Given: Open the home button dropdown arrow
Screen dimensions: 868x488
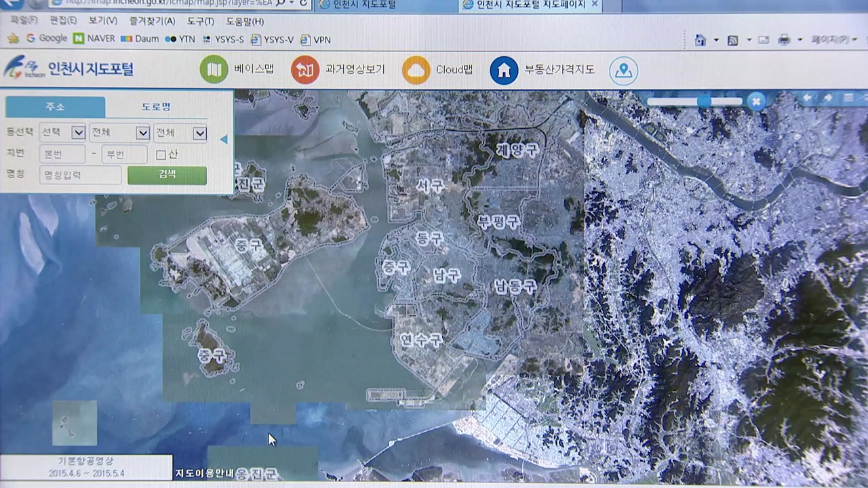Looking at the screenshot, I should 716,41.
